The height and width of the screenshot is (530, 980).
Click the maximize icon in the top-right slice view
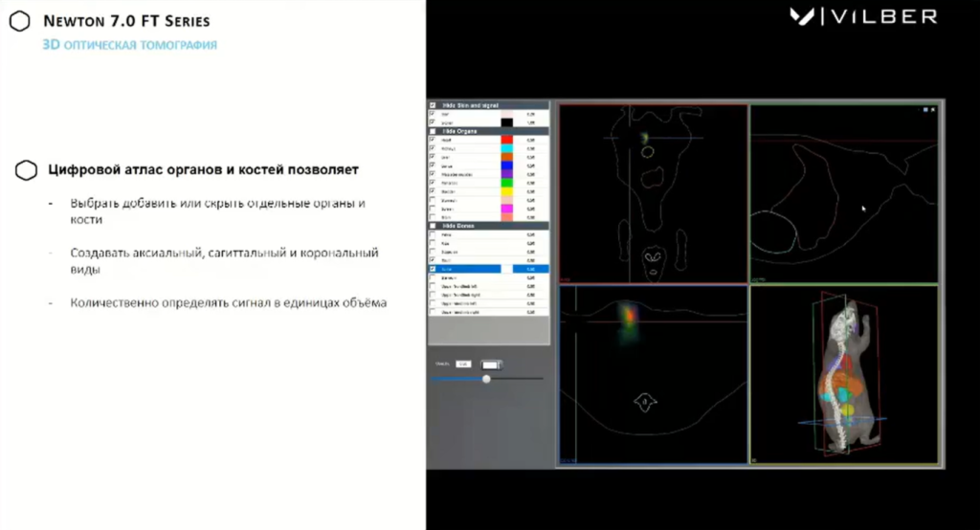924,110
